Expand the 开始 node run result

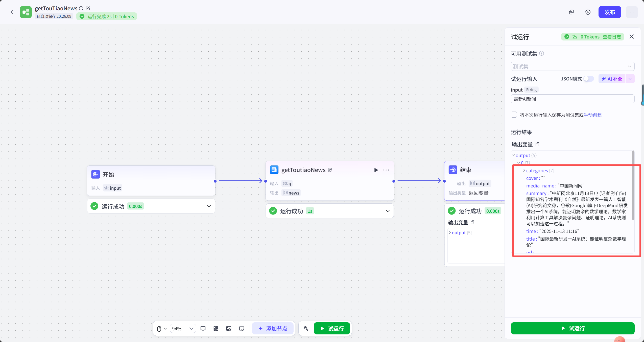coord(209,206)
